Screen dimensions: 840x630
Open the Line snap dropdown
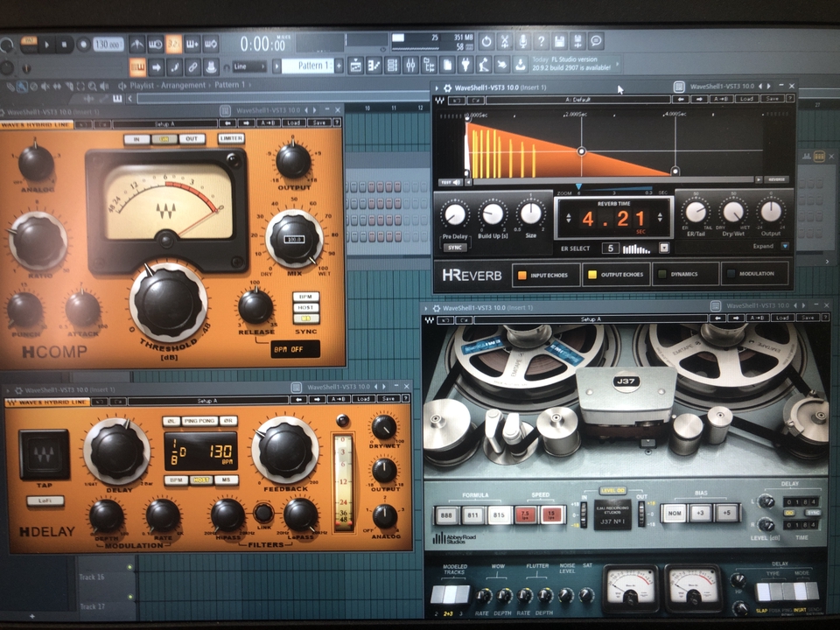pos(249,67)
